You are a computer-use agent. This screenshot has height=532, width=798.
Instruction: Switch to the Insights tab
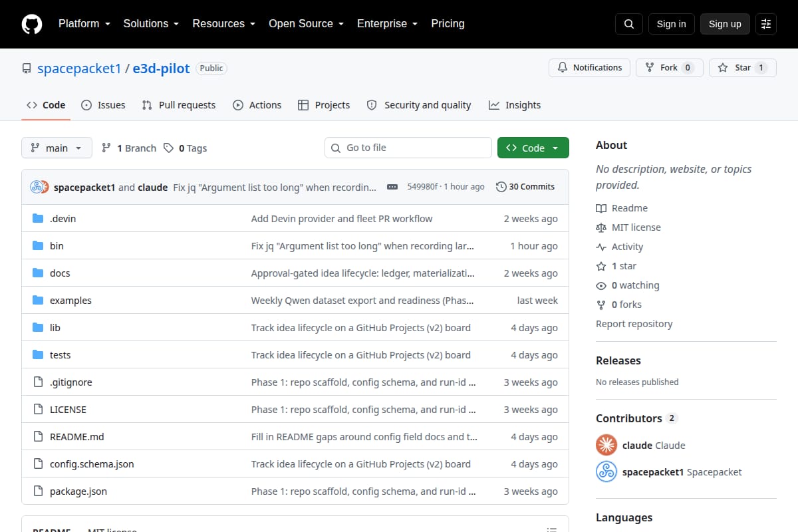(515, 105)
